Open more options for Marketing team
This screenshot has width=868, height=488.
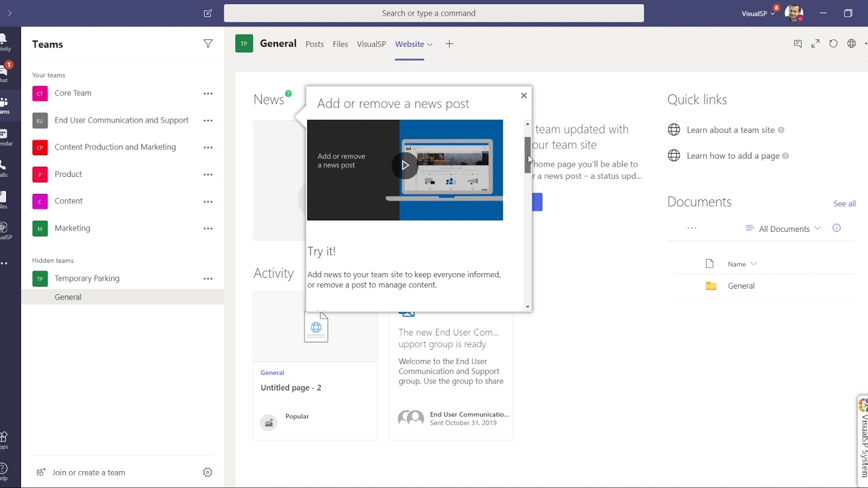pos(208,228)
